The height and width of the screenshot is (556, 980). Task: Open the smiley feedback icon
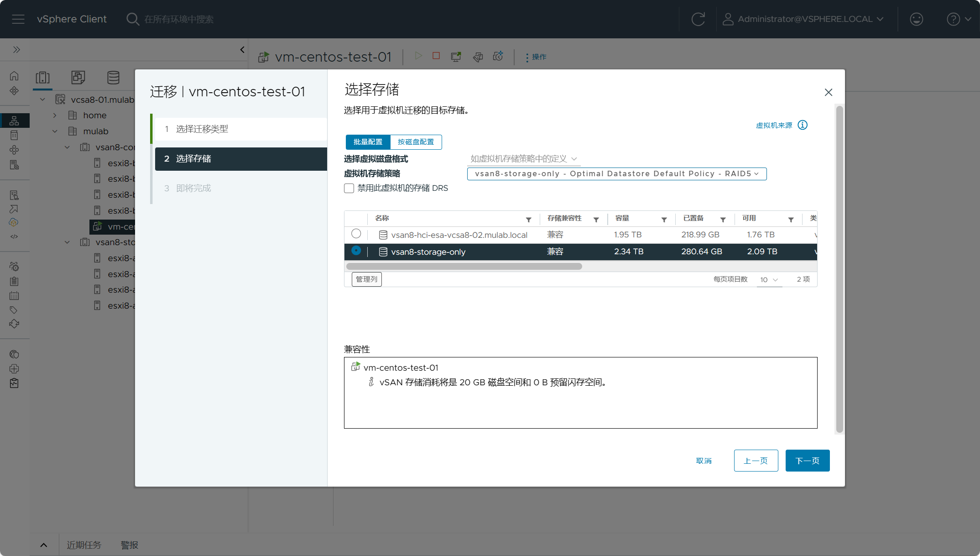click(916, 19)
